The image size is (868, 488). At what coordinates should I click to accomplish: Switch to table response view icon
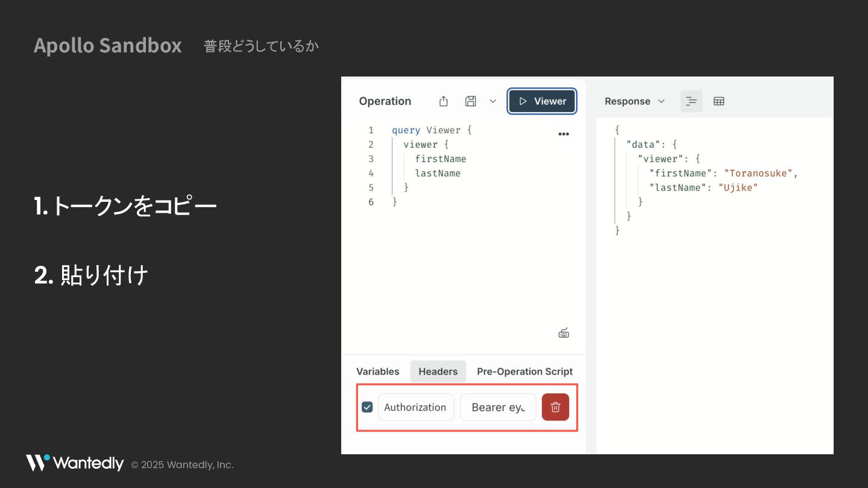719,101
